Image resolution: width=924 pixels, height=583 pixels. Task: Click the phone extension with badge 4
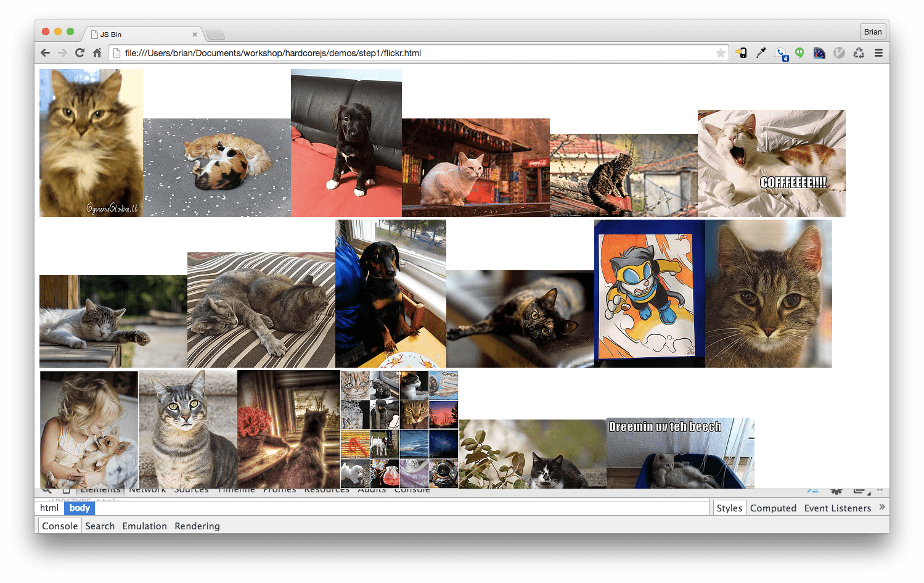pos(781,54)
